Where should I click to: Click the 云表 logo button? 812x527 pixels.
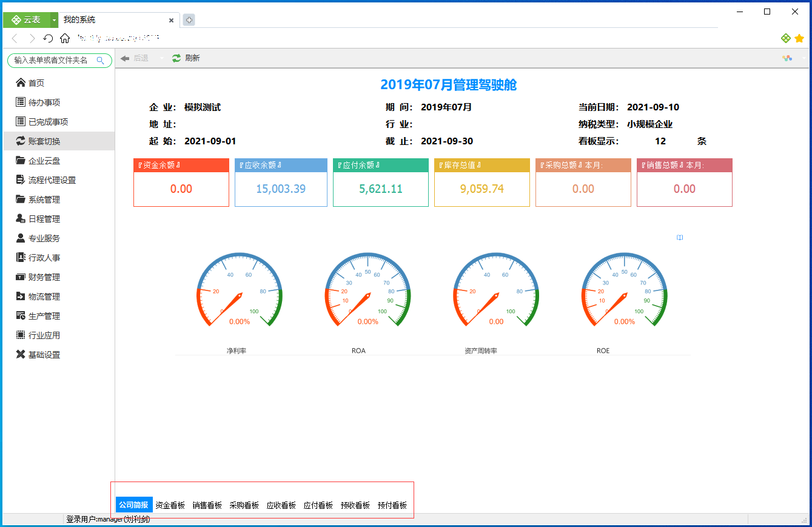pos(27,20)
